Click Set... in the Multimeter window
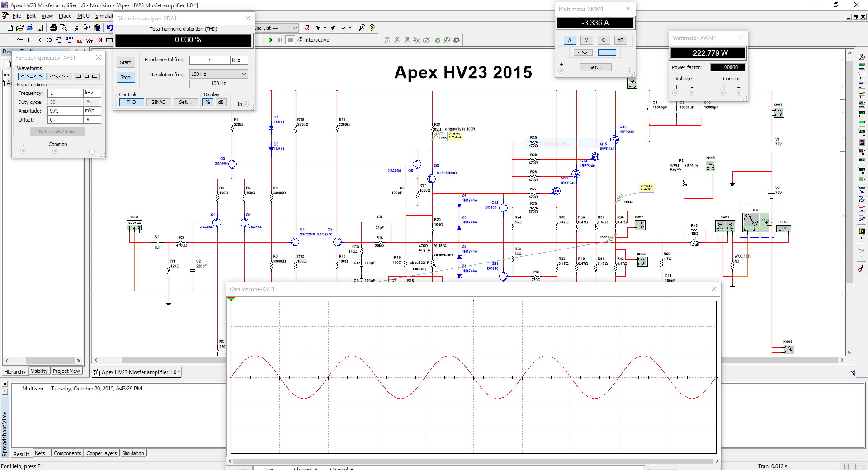Viewport: 868px width, 470px height. [x=595, y=67]
